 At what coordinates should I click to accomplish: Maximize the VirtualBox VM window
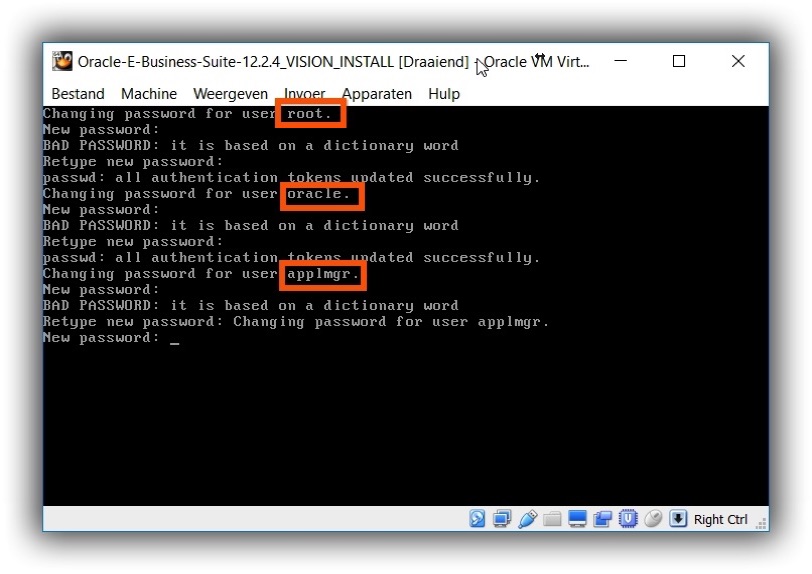[x=679, y=61]
